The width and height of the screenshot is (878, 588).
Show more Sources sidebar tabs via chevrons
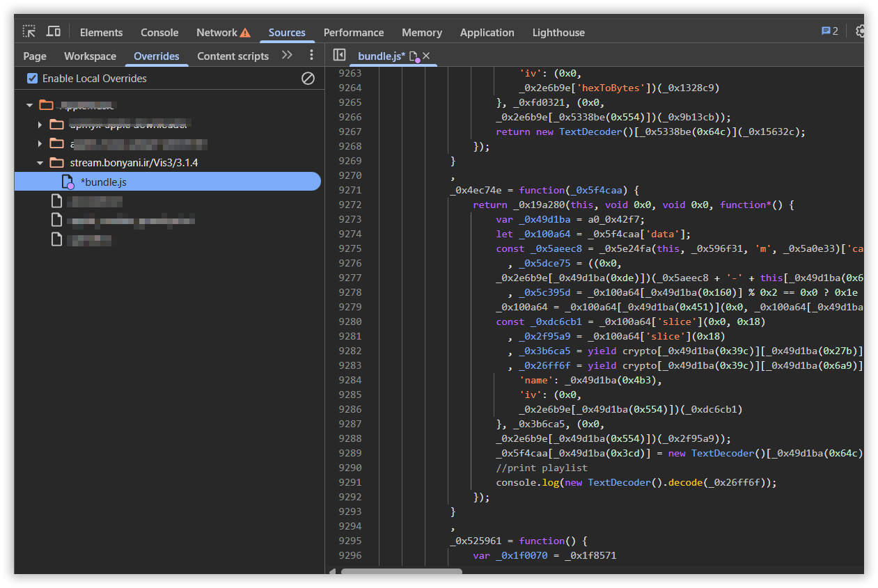(287, 56)
